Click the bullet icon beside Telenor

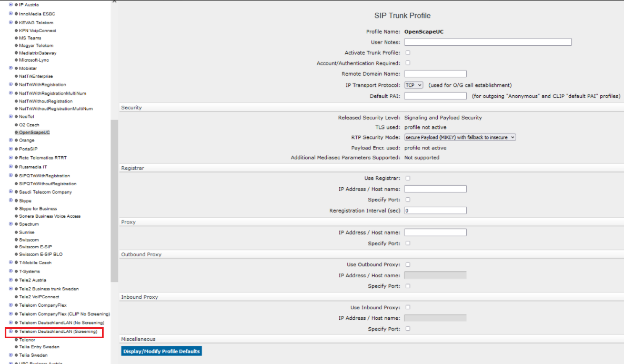coord(16,340)
